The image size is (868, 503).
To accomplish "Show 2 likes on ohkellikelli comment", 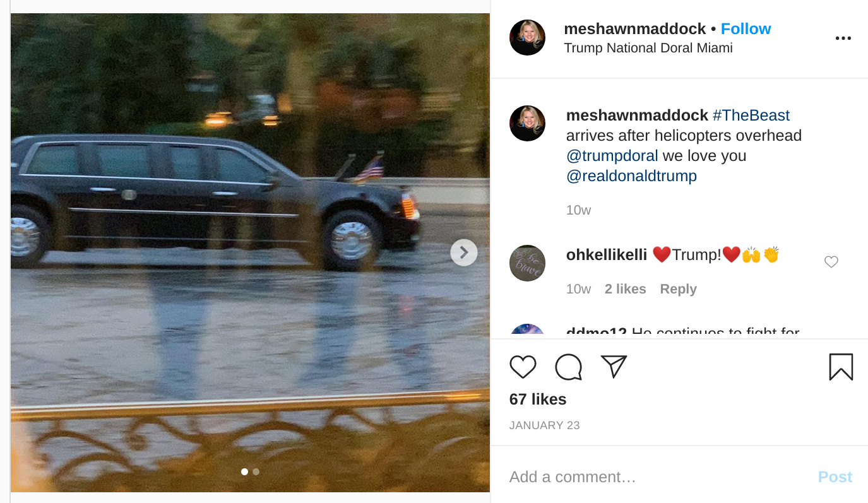I will click(625, 289).
